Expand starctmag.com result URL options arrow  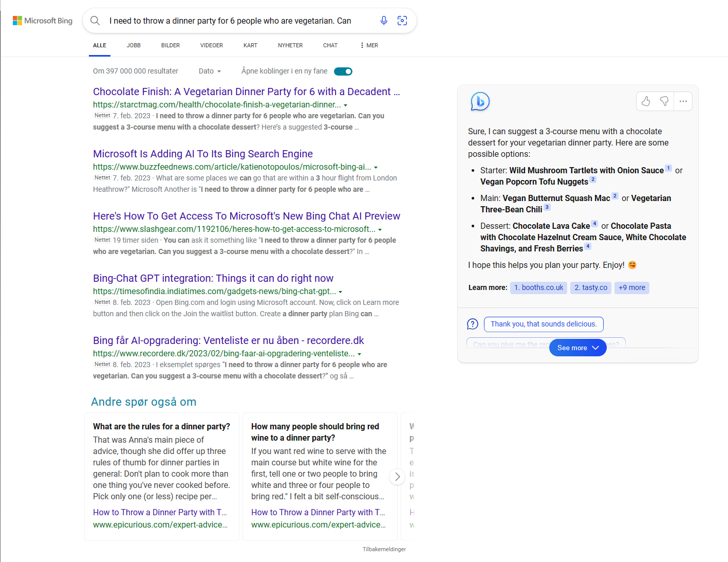pos(346,105)
